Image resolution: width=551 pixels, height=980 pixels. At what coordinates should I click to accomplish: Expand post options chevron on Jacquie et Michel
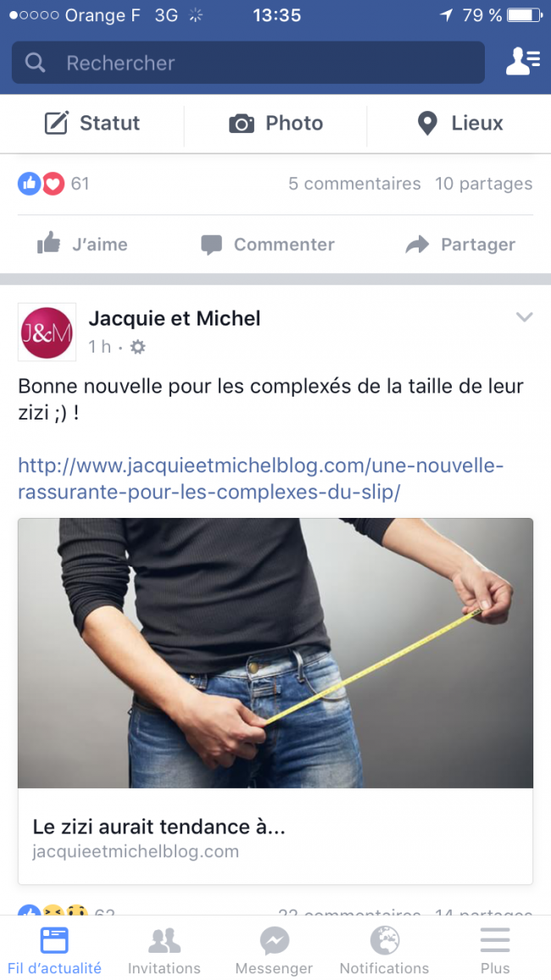pyautogui.click(x=524, y=318)
